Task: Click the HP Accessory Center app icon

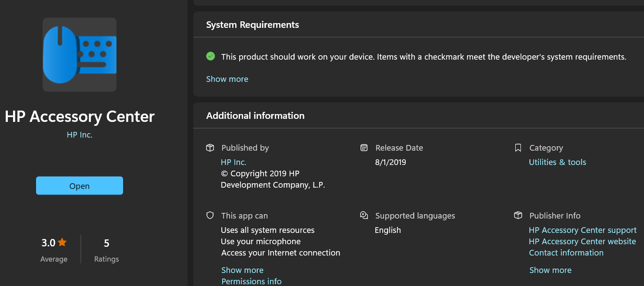Action: pyautogui.click(x=80, y=54)
